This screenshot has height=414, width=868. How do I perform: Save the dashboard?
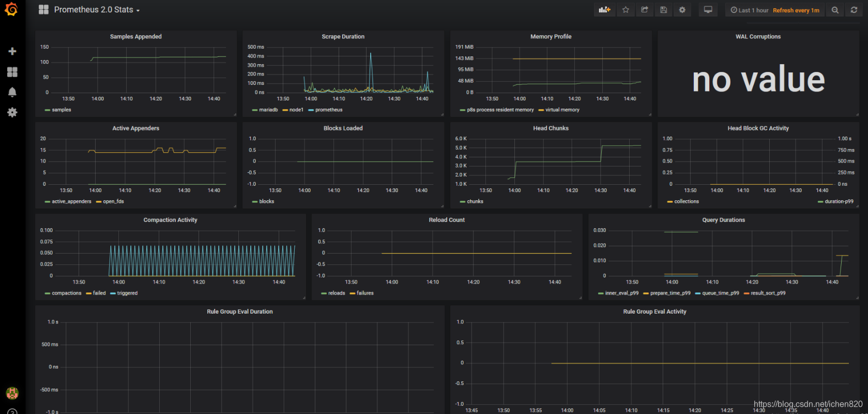[663, 10]
